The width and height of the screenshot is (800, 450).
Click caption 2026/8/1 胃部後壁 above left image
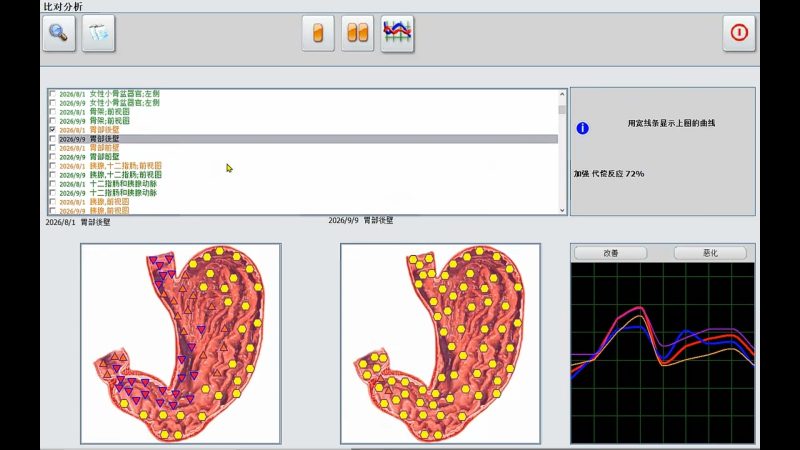tap(78, 222)
